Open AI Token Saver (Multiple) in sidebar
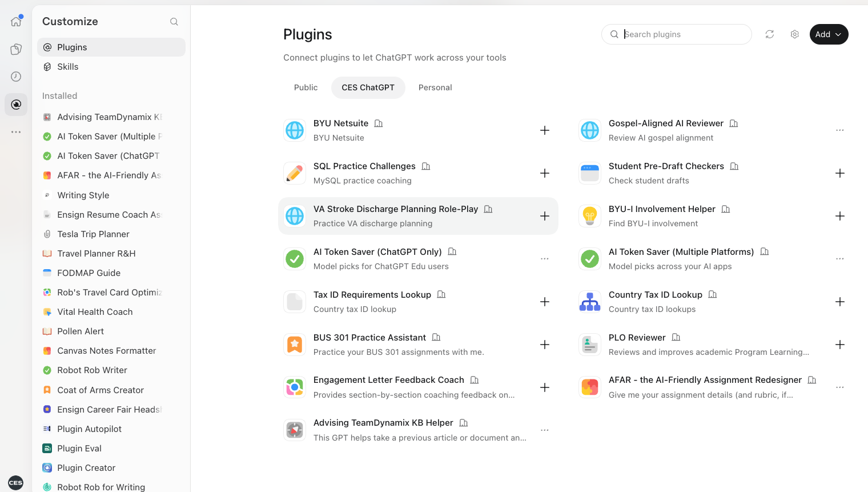868x492 pixels. [x=111, y=137]
